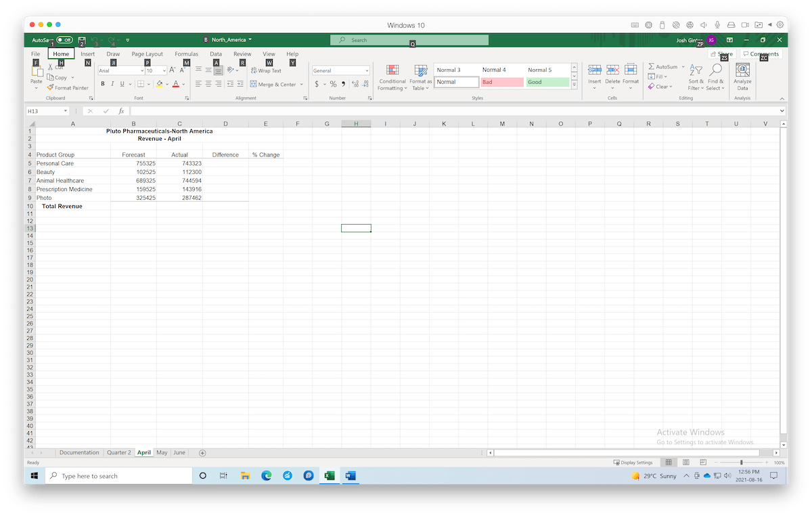Expand the cell styles gallery
The width and height of the screenshot is (812, 516).
pos(574,85)
